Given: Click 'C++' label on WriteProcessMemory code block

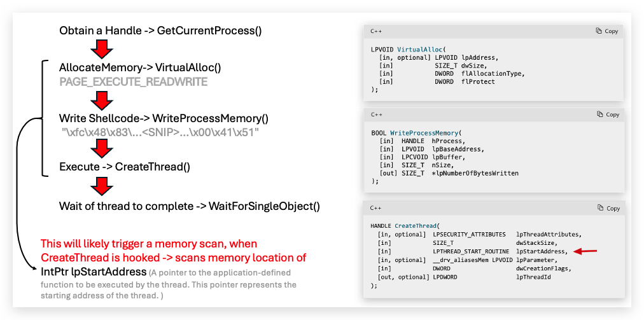Looking at the screenshot, I should click(375, 115).
